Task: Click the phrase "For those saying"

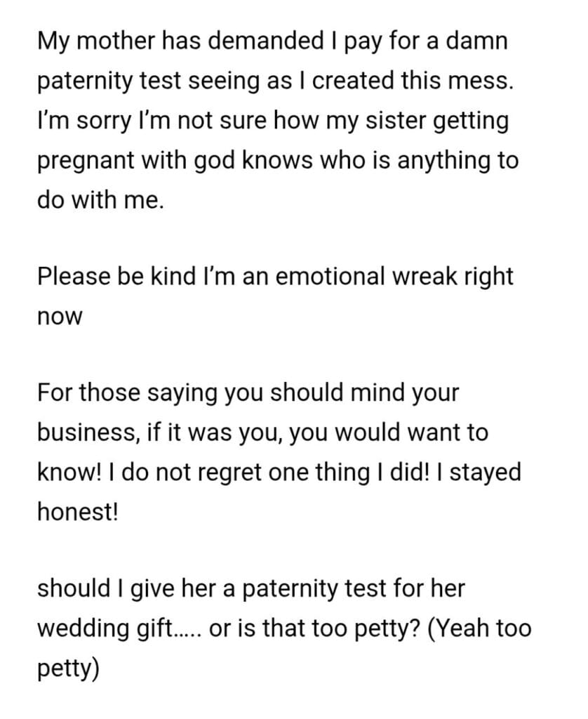Action: (x=131, y=392)
